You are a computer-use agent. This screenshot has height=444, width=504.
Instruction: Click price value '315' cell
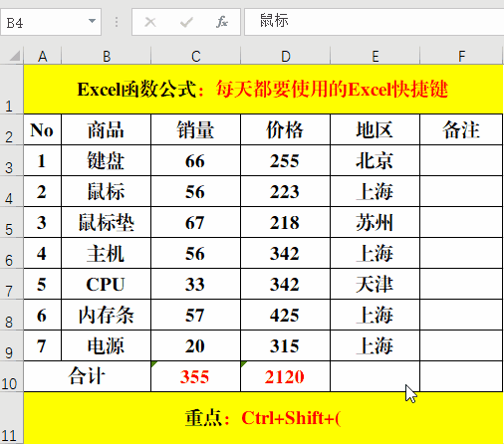click(x=286, y=345)
